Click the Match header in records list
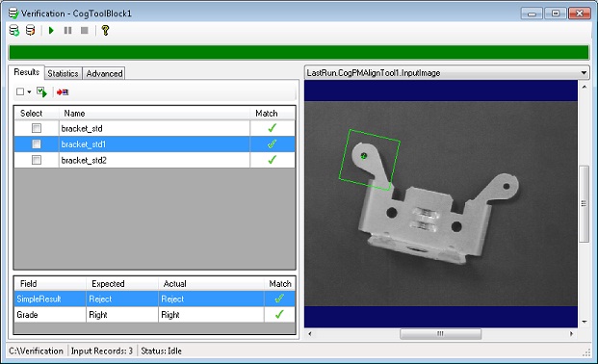This screenshot has height=364, width=598. coord(273,114)
